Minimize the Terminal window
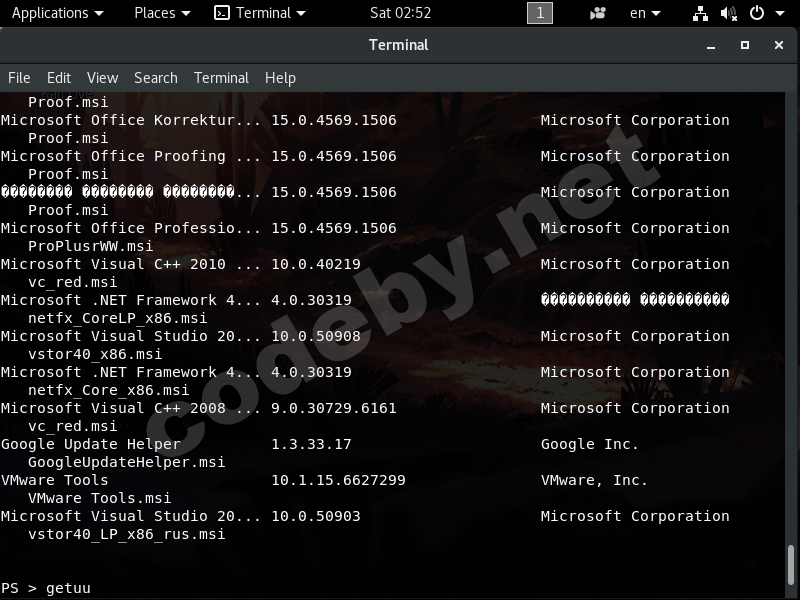The width and height of the screenshot is (800, 600). 711,45
